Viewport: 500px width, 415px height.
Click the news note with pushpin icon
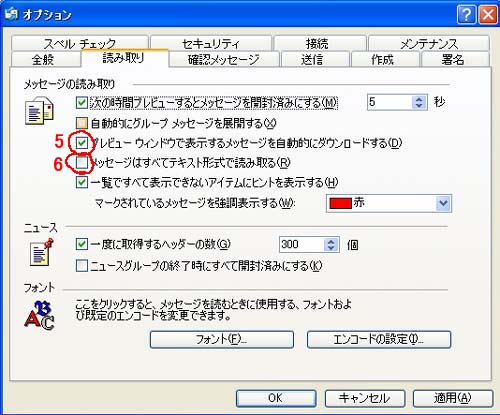tap(42, 252)
